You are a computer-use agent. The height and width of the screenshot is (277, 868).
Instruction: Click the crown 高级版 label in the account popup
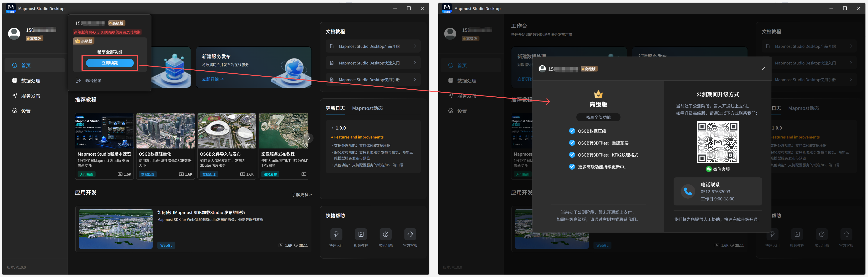pyautogui.click(x=84, y=41)
